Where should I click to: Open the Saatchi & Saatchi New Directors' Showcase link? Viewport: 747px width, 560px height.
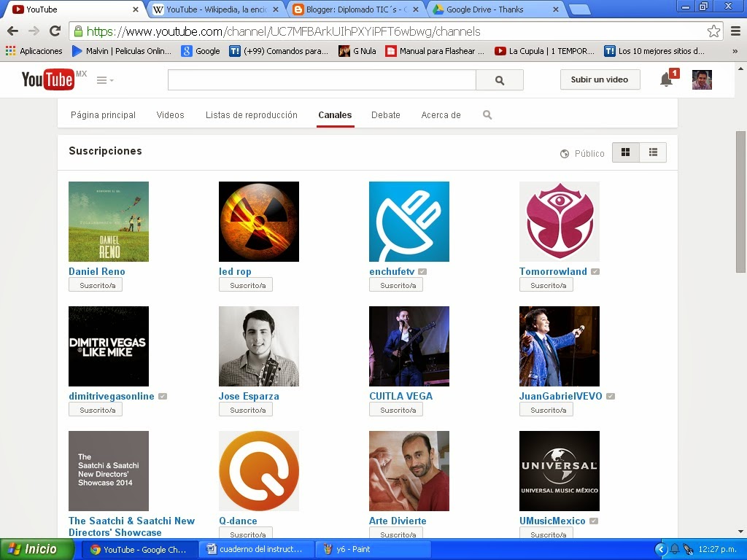coord(131,526)
